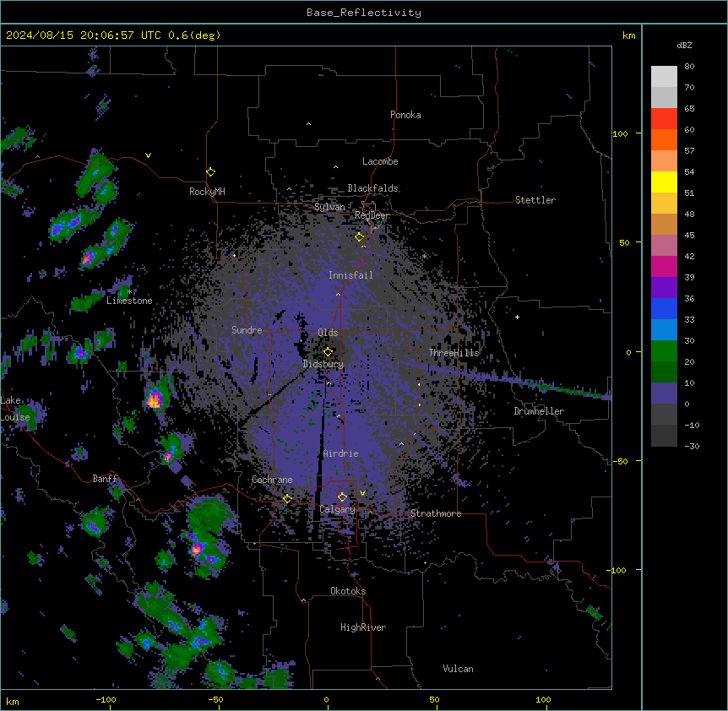
Task: Click the Limestone map label
Action: 129,301
